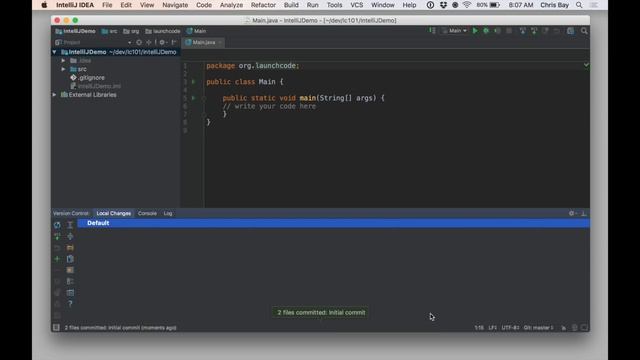Open the Refactor menu
This screenshot has width=640, height=360.
tap(263, 5)
